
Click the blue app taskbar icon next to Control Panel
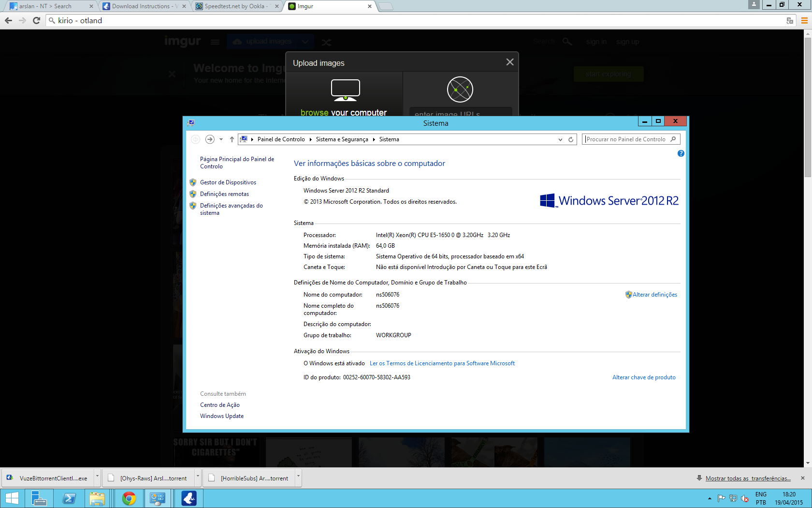point(189,498)
